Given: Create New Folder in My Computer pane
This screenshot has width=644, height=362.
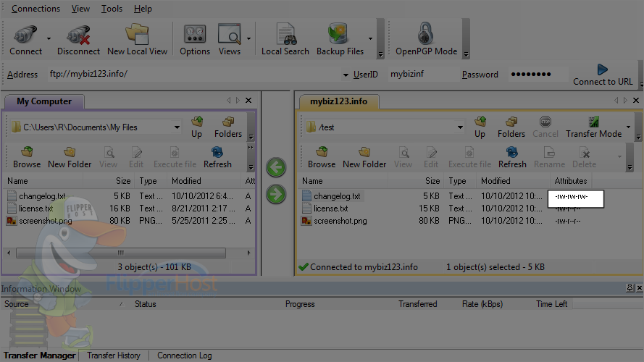Looking at the screenshot, I should point(70,158).
